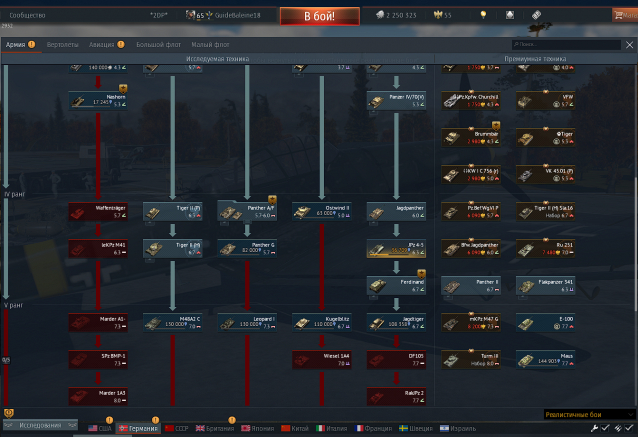Select the premium VK 45.01 (P) tank

pyautogui.click(x=546, y=175)
